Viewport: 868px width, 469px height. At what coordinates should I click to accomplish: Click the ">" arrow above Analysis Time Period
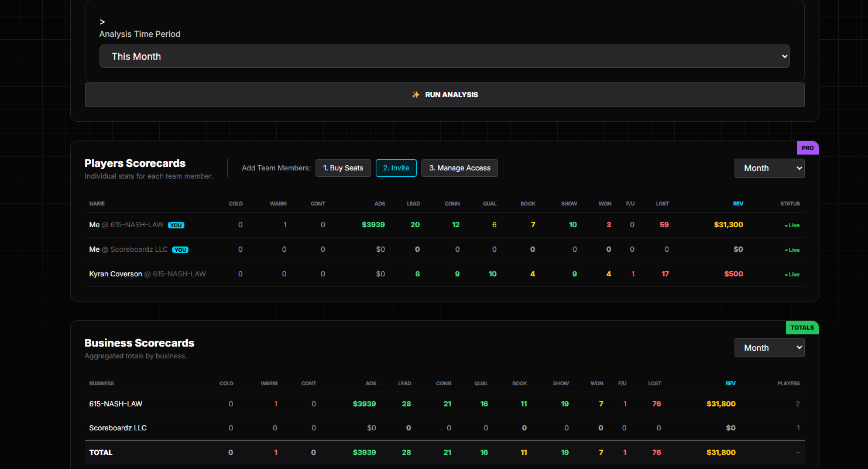pyautogui.click(x=102, y=22)
